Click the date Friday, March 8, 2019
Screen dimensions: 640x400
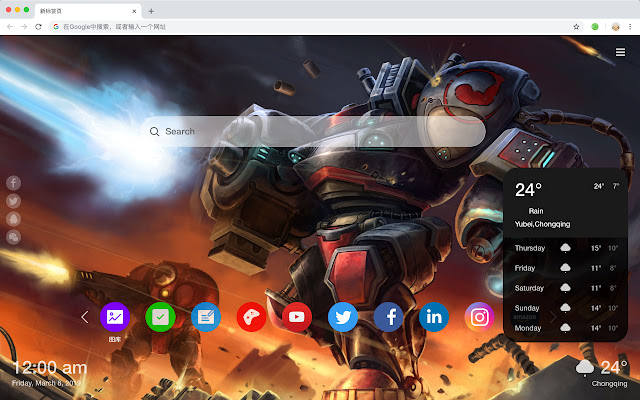pos(46,383)
